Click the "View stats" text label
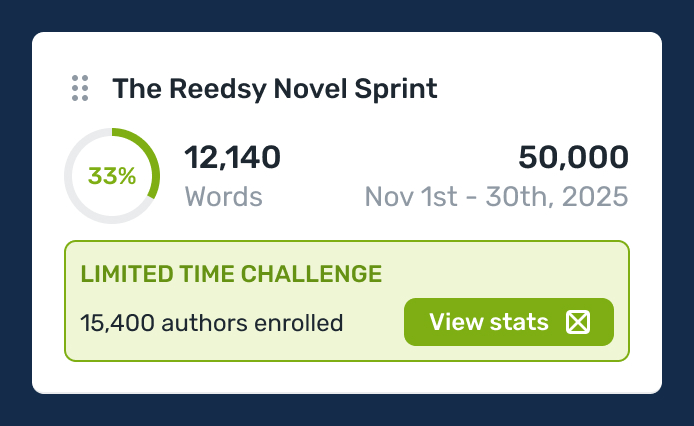Image resolution: width=694 pixels, height=426 pixels. click(x=489, y=322)
